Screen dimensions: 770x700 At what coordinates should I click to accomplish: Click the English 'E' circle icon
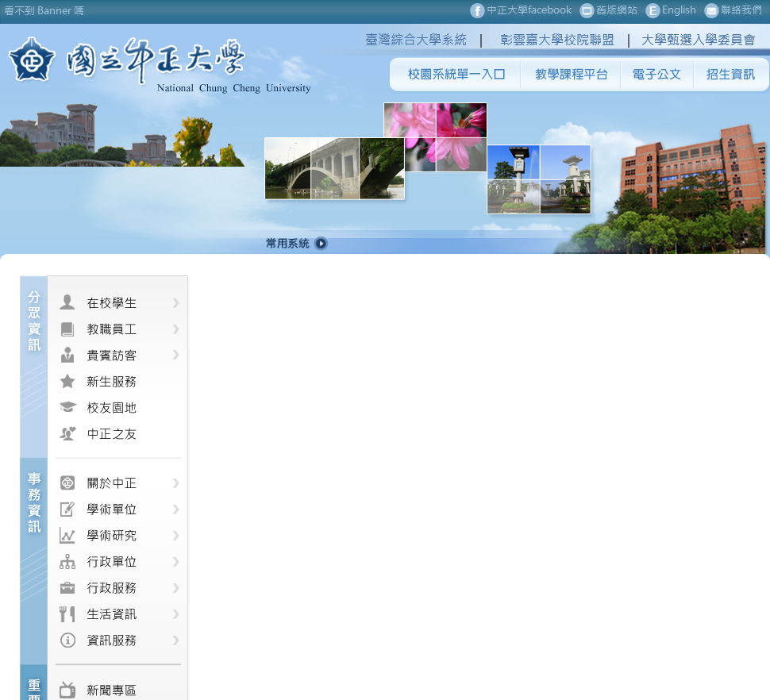point(653,10)
